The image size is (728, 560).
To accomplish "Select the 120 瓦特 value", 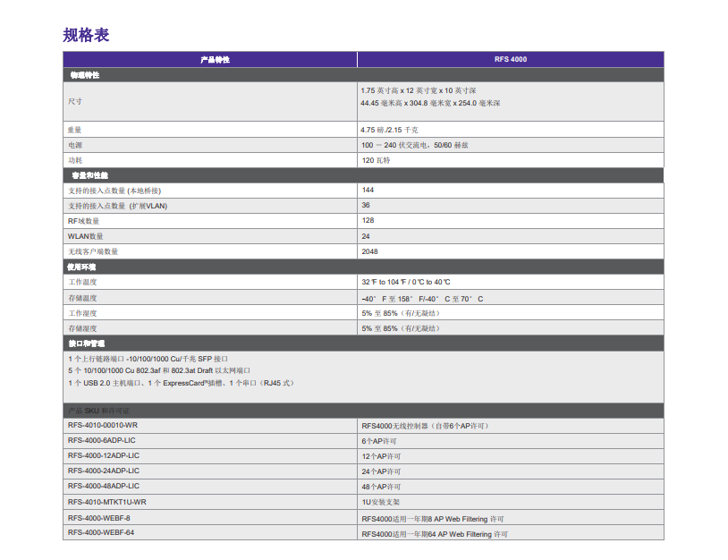I will (x=376, y=160).
